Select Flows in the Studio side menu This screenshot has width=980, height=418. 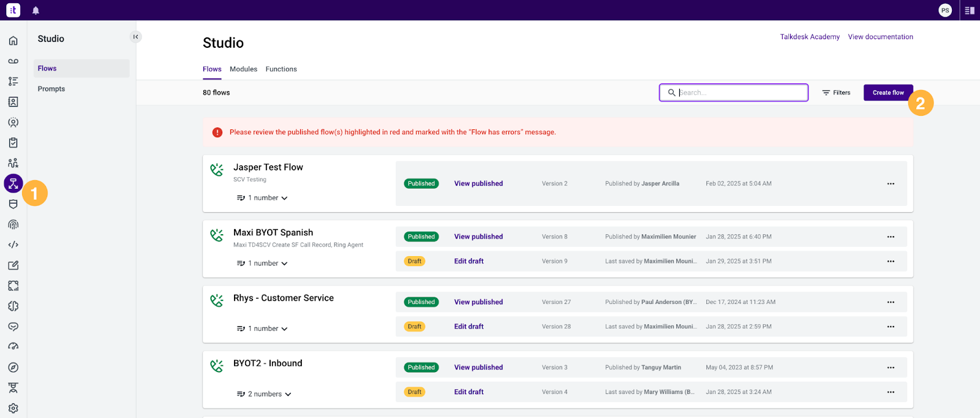coord(81,69)
